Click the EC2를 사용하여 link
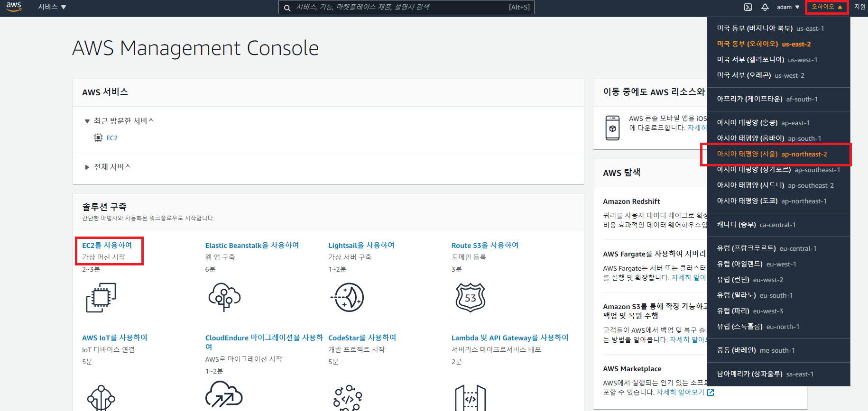 [107, 245]
